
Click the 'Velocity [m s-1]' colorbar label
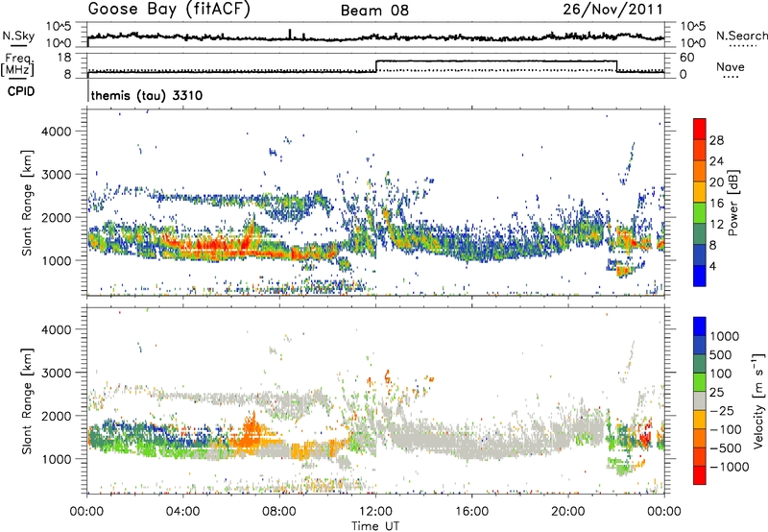tap(758, 399)
